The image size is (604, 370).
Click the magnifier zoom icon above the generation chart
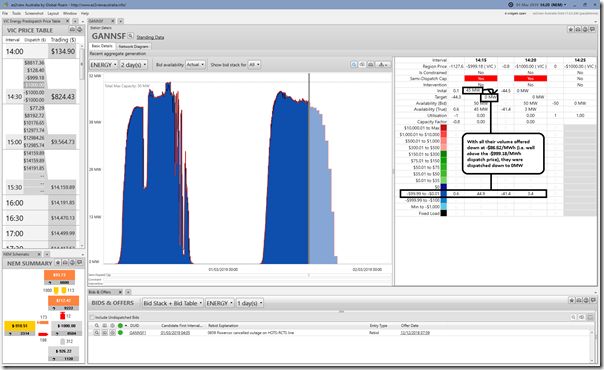click(x=354, y=65)
